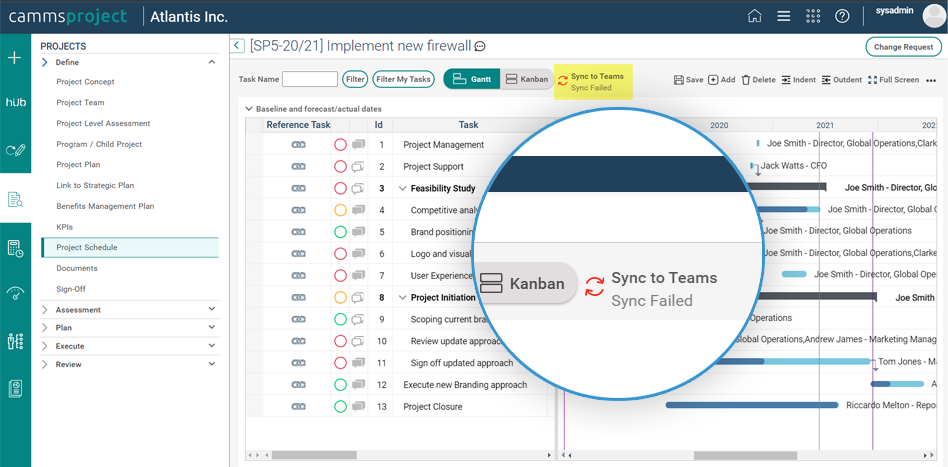The width and height of the screenshot is (948, 467).
Task: Click the Save toolbar icon
Action: point(688,80)
